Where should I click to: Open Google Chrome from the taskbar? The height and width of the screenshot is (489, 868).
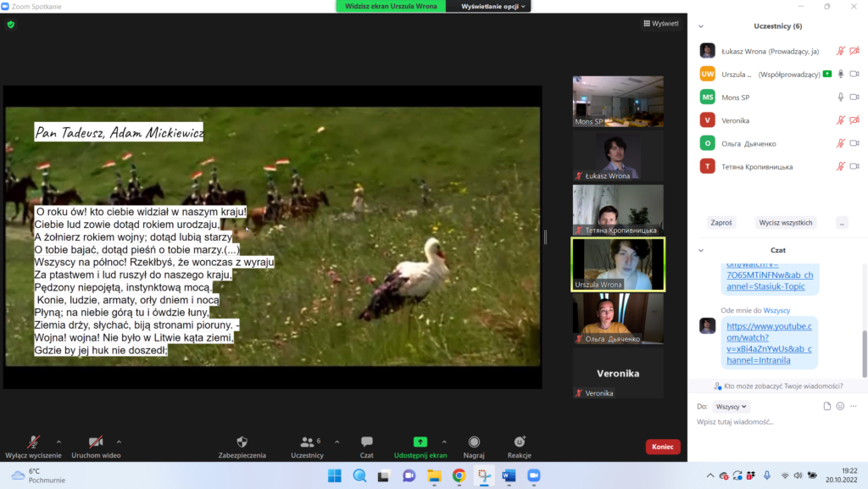click(x=459, y=475)
